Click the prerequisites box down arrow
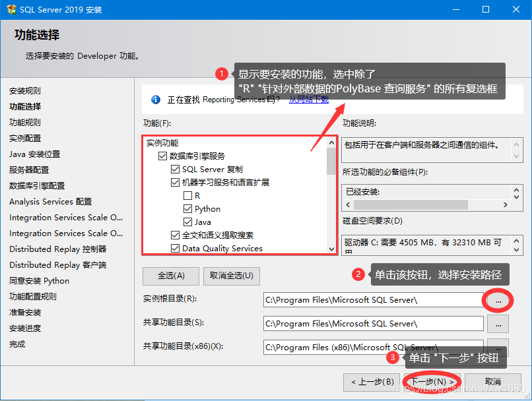The image size is (532, 401). coord(516,197)
